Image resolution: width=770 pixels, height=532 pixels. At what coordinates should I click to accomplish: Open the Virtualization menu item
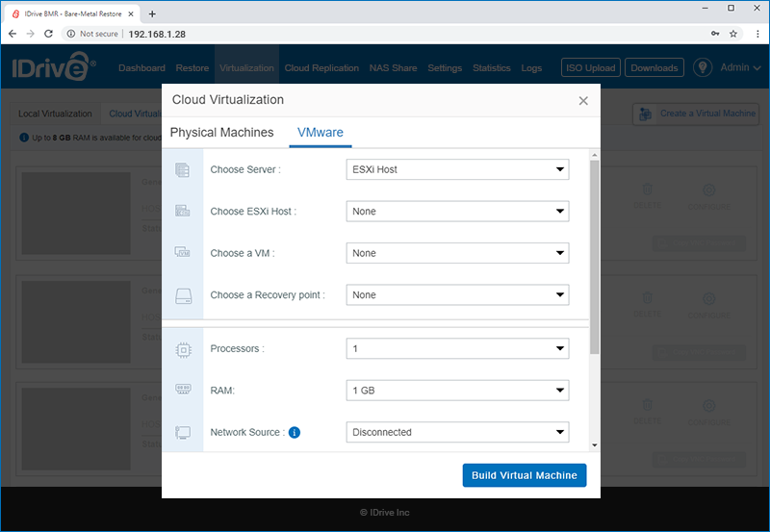(246, 67)
